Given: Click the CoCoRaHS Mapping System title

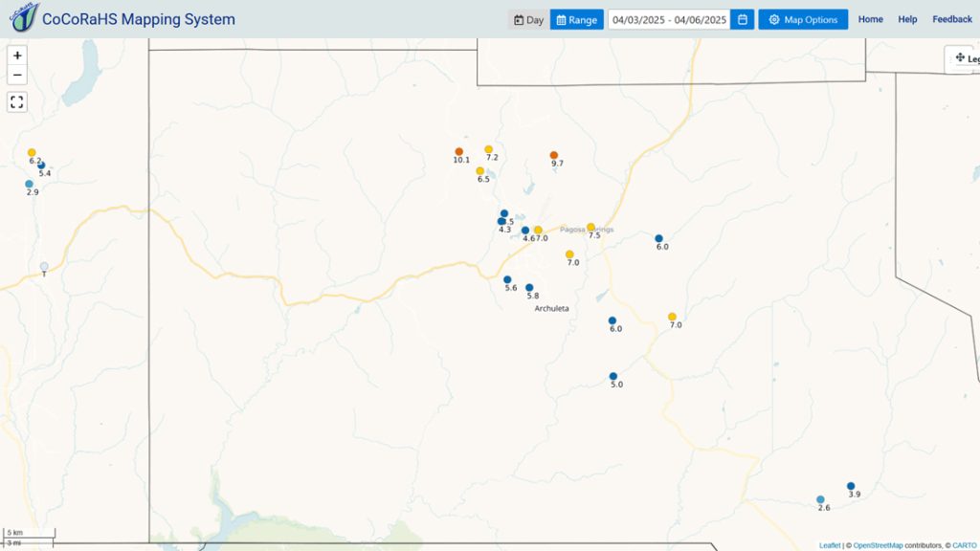Looking at the screenshot, I should pos(139,19).
